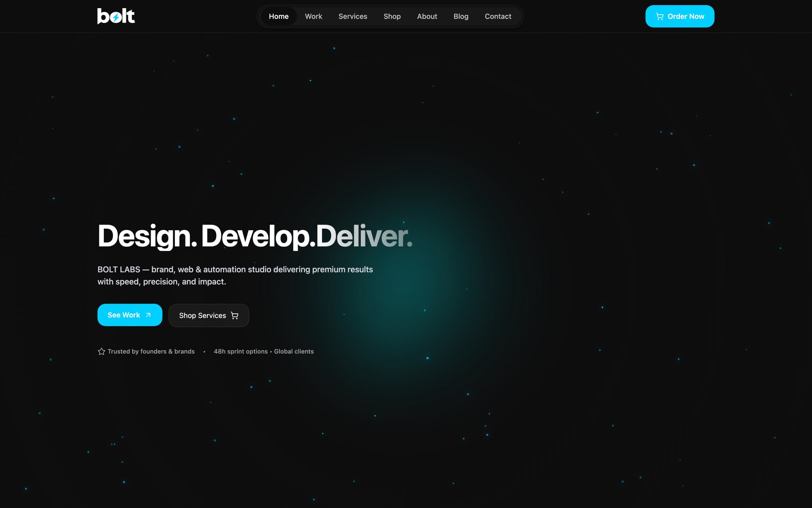This screenshot has height=508, width=812.
Task: Click the 'Trusted by founders & brands' text
Action: point(151,352)
